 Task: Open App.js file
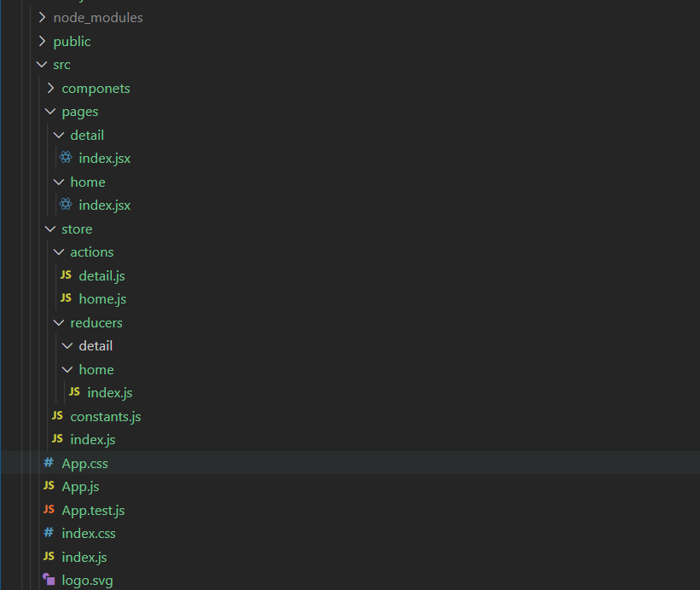(80, 487)
